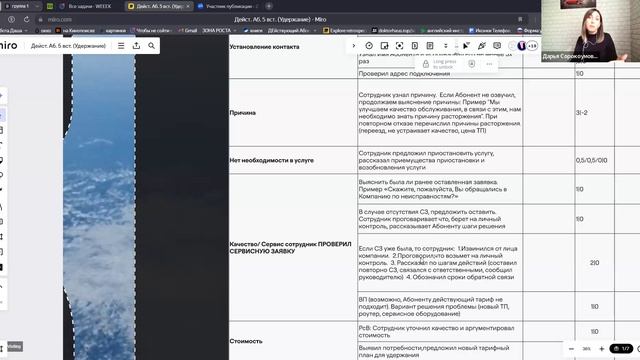Toggle collaborators' cursors icon
640x360 pixels.
coord(466,46)
